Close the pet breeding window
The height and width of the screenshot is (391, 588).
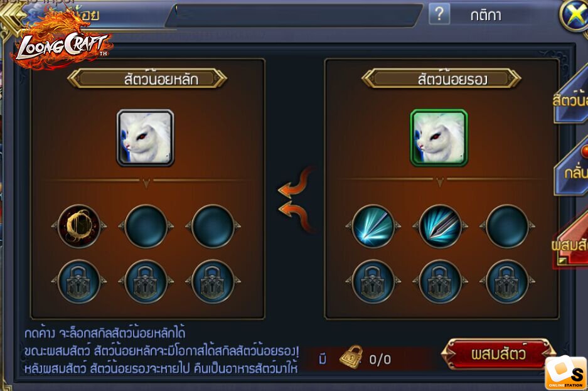(574, 16)
